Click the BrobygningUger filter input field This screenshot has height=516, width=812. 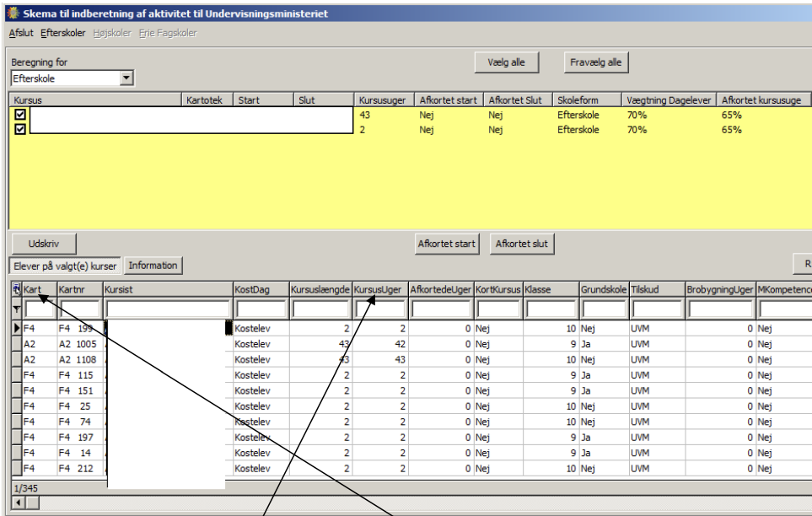720,309
